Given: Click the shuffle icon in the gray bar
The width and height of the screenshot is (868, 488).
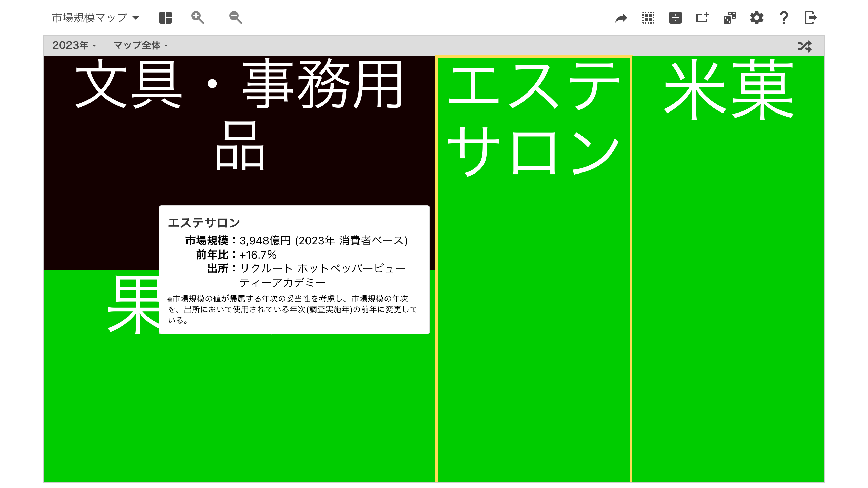Looking at the screenshot, I should pyautogui.click(x=805, y=46).
